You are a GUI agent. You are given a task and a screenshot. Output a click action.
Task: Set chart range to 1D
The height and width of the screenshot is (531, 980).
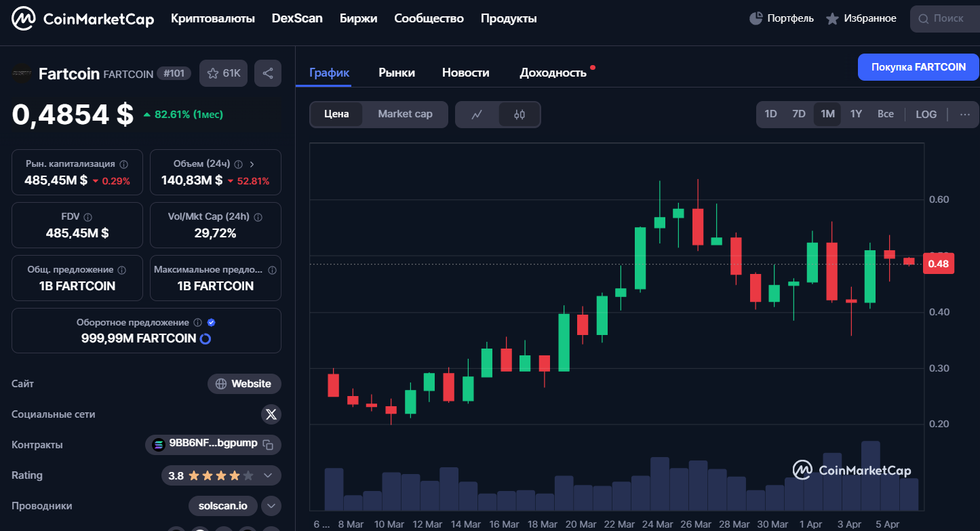click(770, 114)
